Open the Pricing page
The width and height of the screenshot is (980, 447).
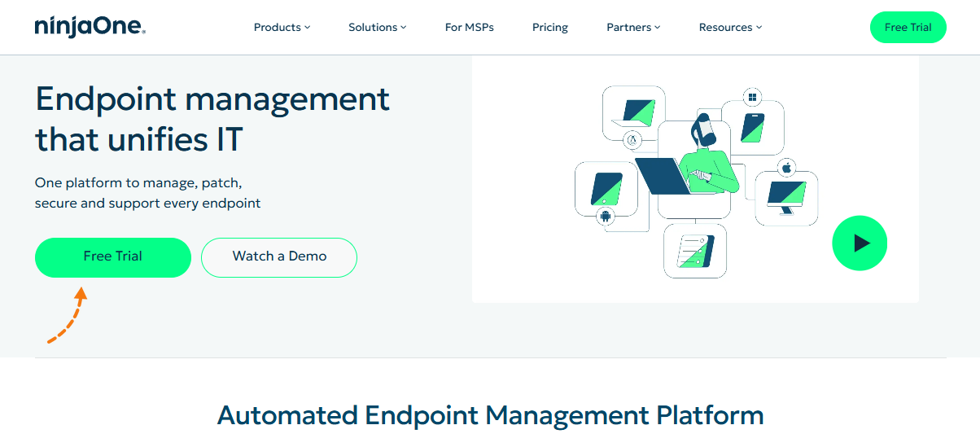click(550, 27)
